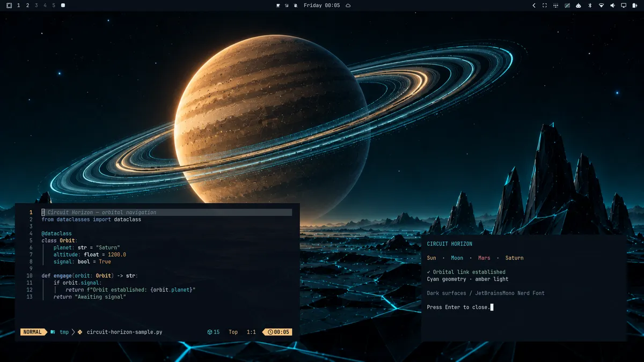Switch to workspace 4
Image resolution: width=644 pixels, height=362 pixels.
pos(45,5)
